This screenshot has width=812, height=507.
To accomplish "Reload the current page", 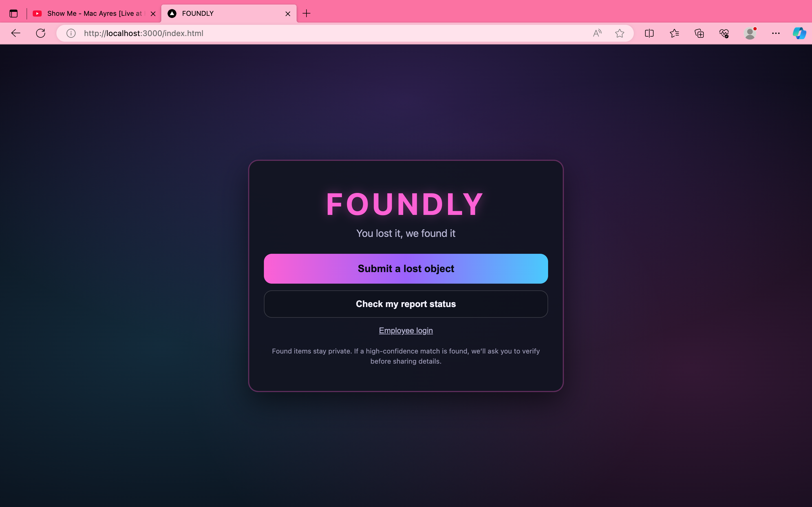I will (x=41, y=33).
